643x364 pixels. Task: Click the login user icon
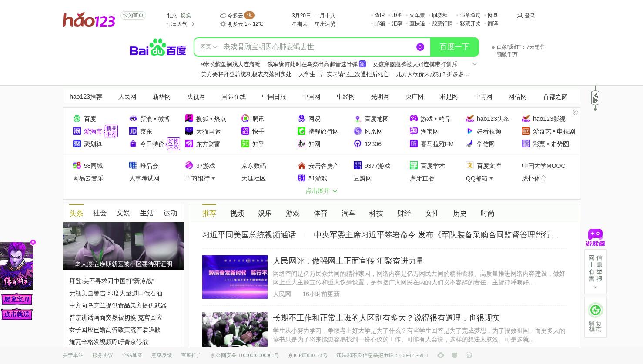(x=520, y=15)
